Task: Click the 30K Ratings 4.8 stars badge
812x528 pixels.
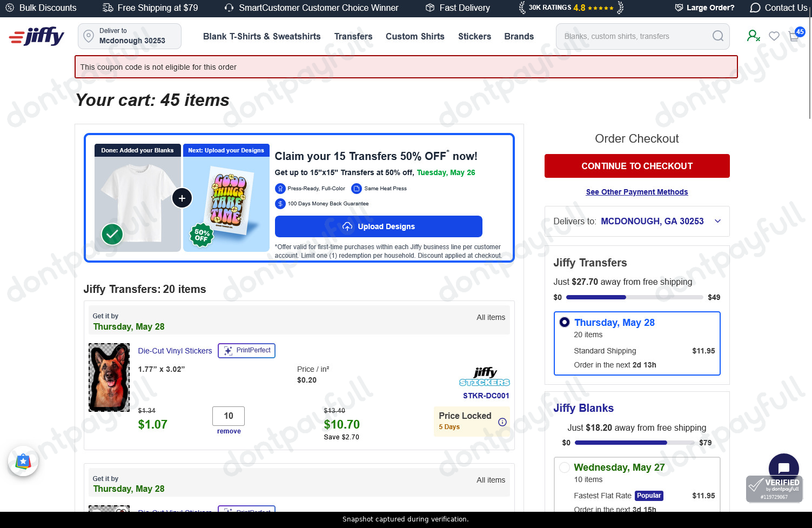Action: tap(571, 8)
